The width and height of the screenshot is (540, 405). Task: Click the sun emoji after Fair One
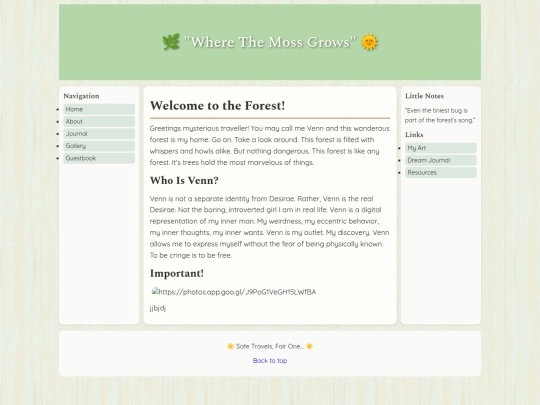[309, 346]
